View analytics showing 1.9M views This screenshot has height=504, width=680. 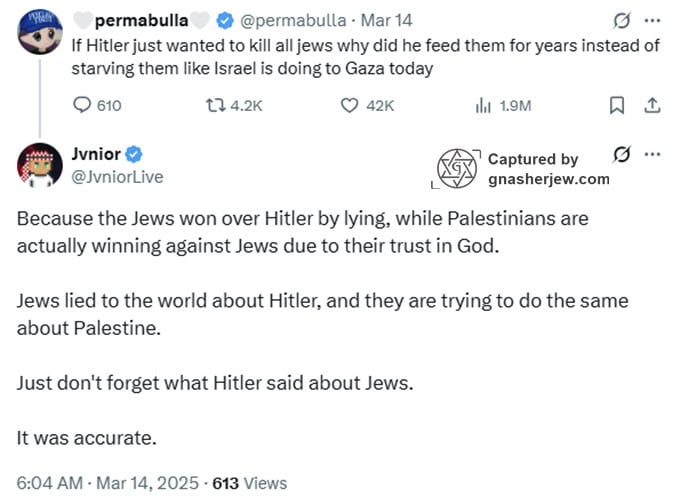tap(482, 105)
